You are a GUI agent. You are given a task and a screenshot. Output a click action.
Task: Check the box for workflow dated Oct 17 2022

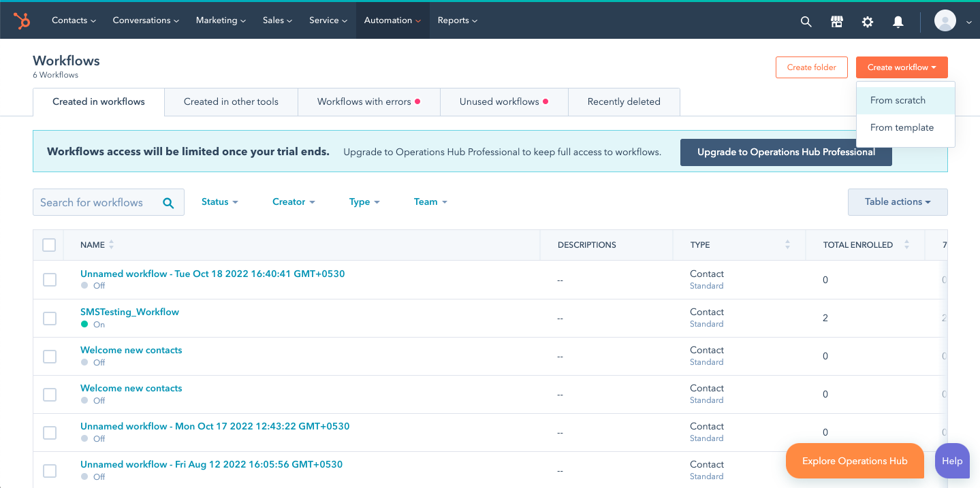point(50,432)
